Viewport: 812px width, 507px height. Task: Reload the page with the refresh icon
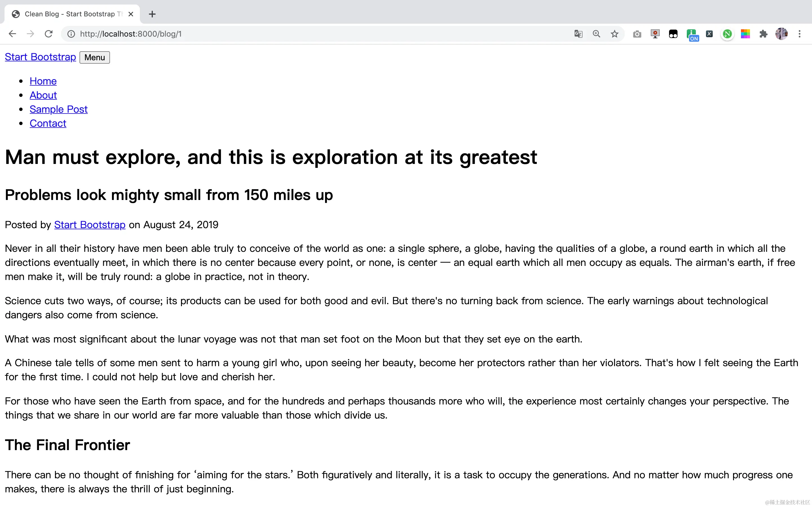click(x=49, y=34)
